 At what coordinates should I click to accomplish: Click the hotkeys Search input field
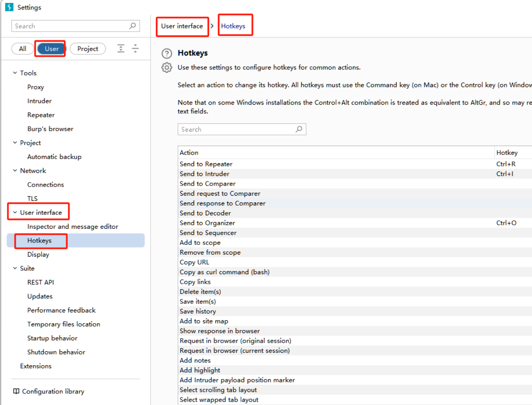pyautogui.click(x=236, y=129)
